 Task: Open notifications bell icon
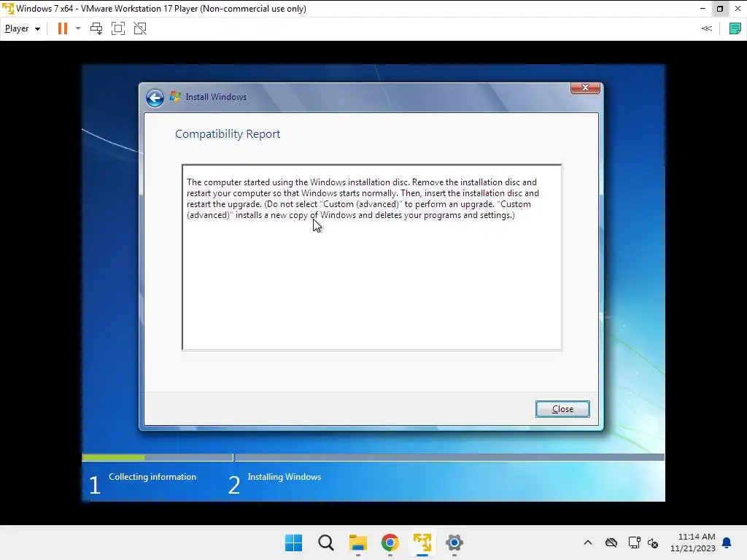[727, 542]
